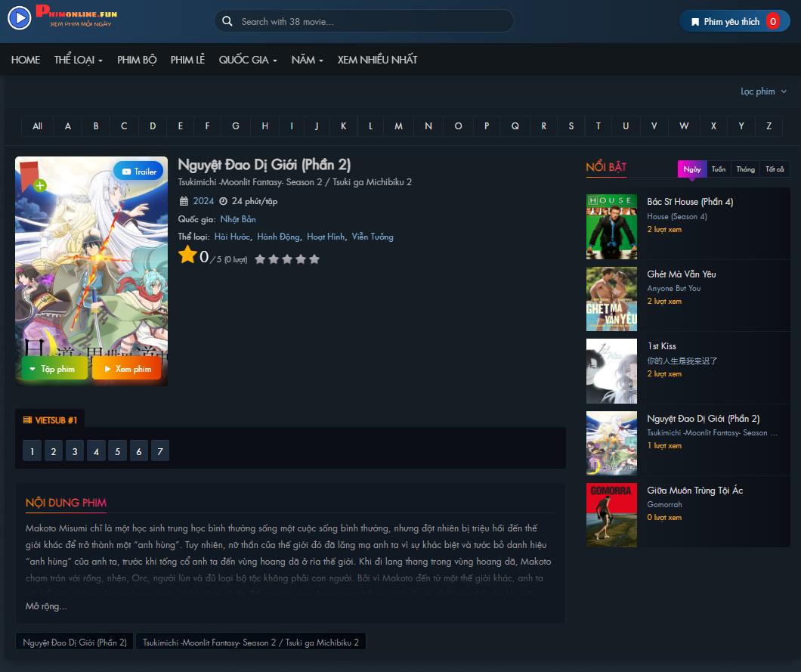The image size is (801, 672).
Task: Click the fifth rating star
Action: pyautogui.click(x=314, y=259)
